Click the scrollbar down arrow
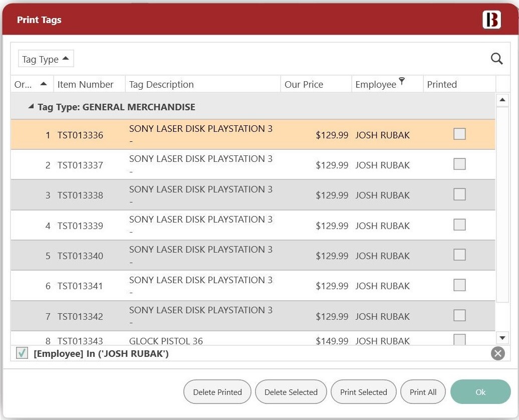 pyautogui.click(x=502, y=338)
